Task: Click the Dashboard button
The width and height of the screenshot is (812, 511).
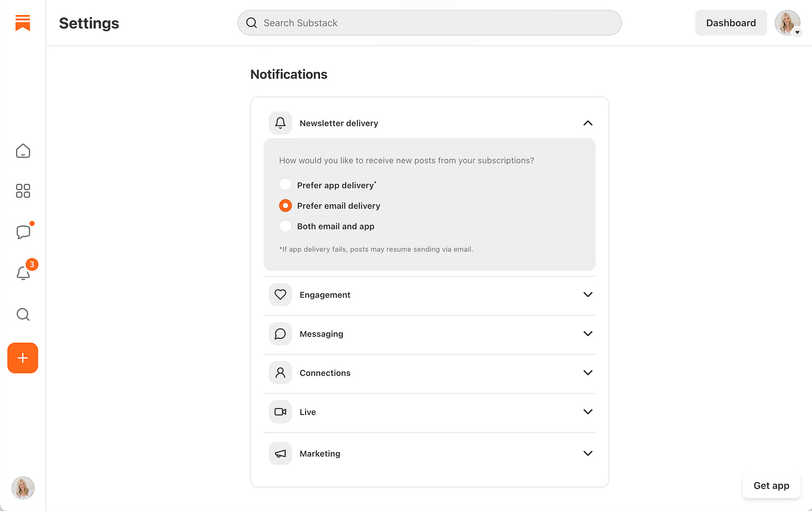Action: coord(731,23)
